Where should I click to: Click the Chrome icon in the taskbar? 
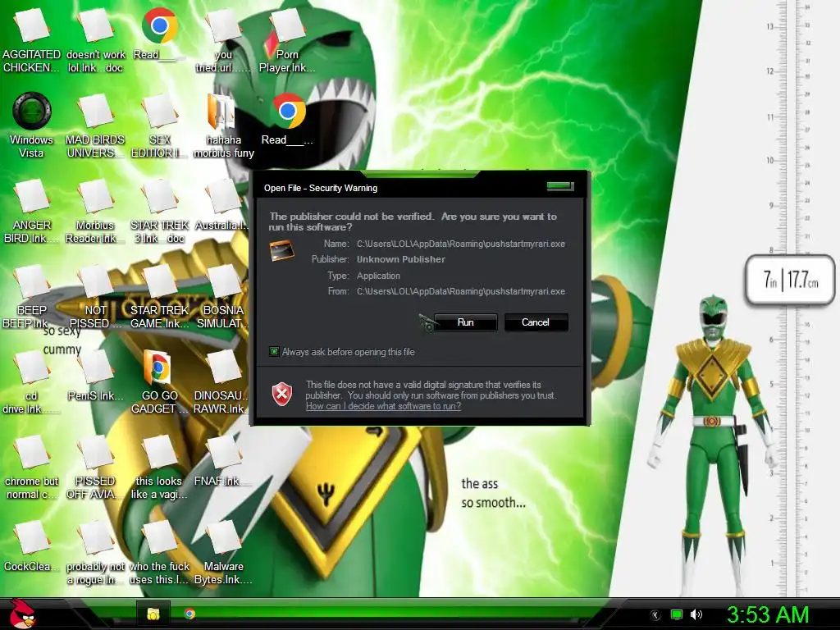click(x=189, y=614)
